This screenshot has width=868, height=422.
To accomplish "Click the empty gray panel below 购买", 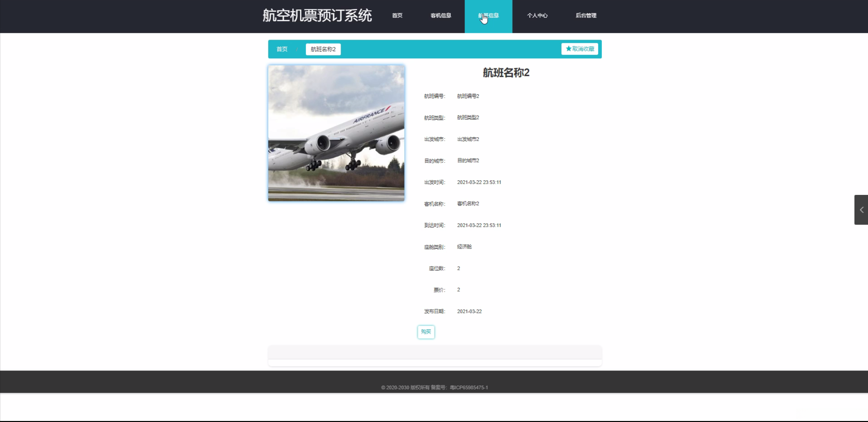I will click(435, 353).
